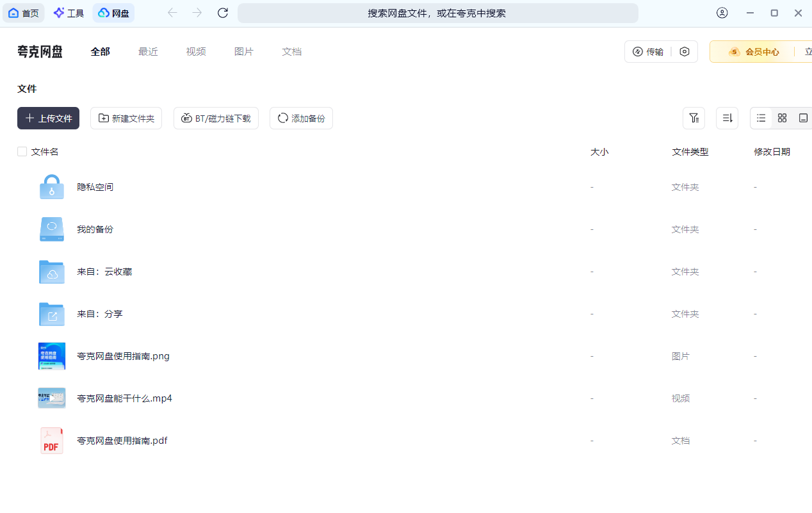Select the 夸克网盘使用指南.pdf file name
This screenshot has height=513, width=812.
pyautogui.click(x=122, y=441)
